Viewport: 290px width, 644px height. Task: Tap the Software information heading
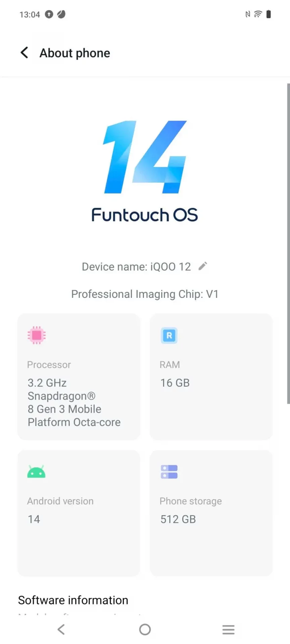coord(73,600)
